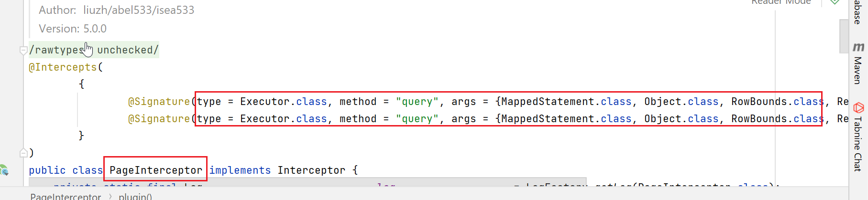Click the args keyword in first signature

(464, 102)
